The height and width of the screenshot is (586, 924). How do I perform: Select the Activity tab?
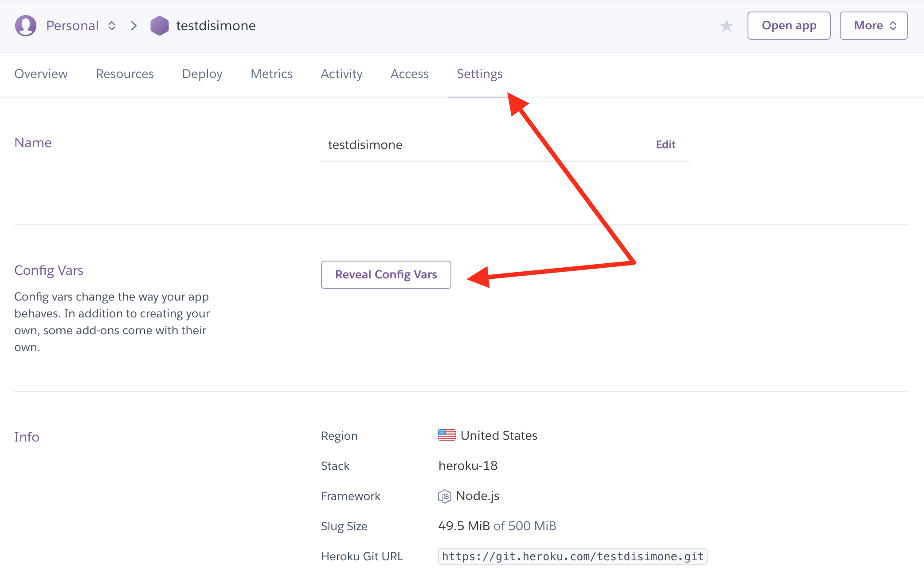click(341, 74)
